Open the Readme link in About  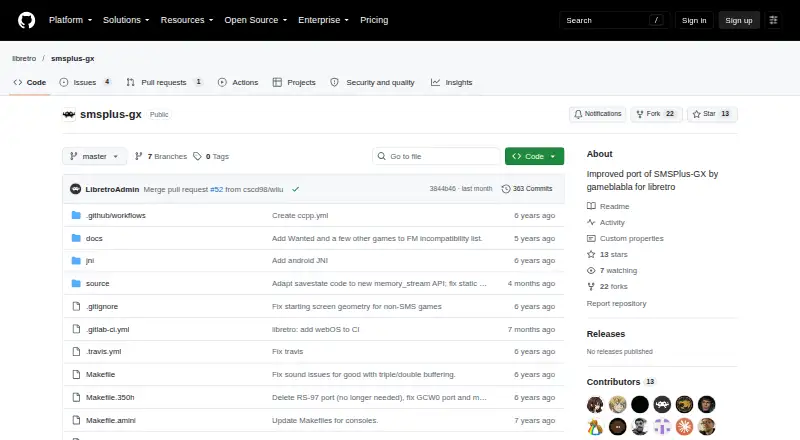click(608, 206)
